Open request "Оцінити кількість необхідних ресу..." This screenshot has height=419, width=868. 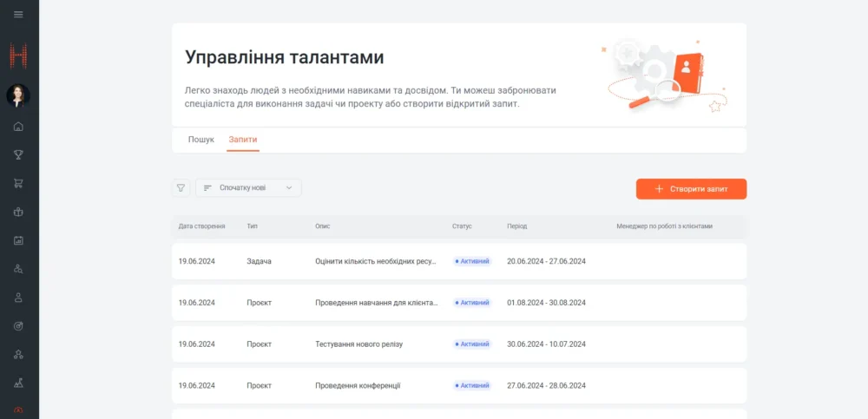coord(376,261)
